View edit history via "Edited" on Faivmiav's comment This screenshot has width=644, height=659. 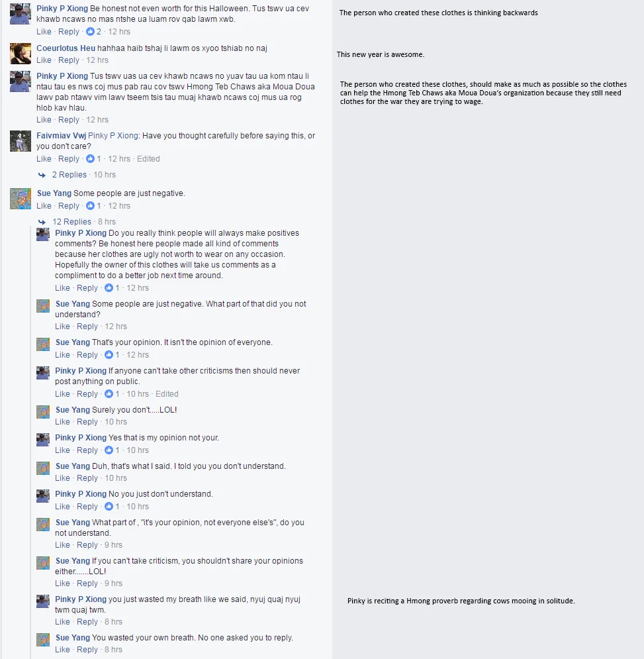pos(148,159)
